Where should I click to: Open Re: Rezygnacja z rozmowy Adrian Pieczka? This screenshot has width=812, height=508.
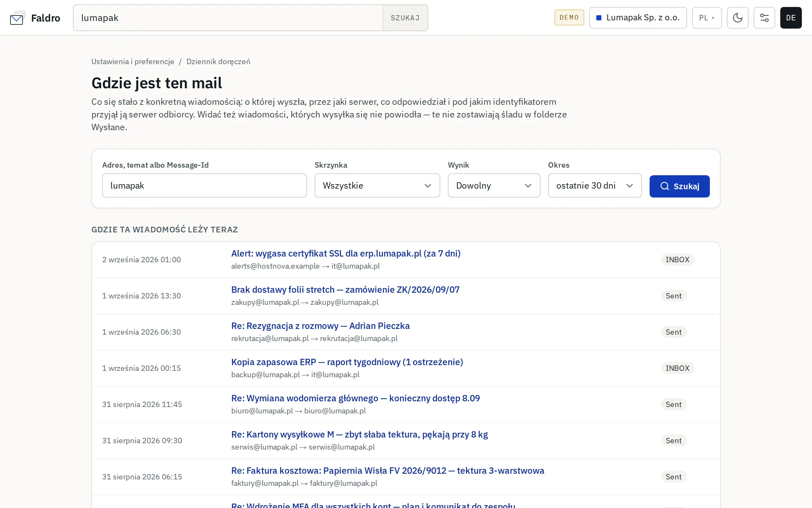pos(320,326)
